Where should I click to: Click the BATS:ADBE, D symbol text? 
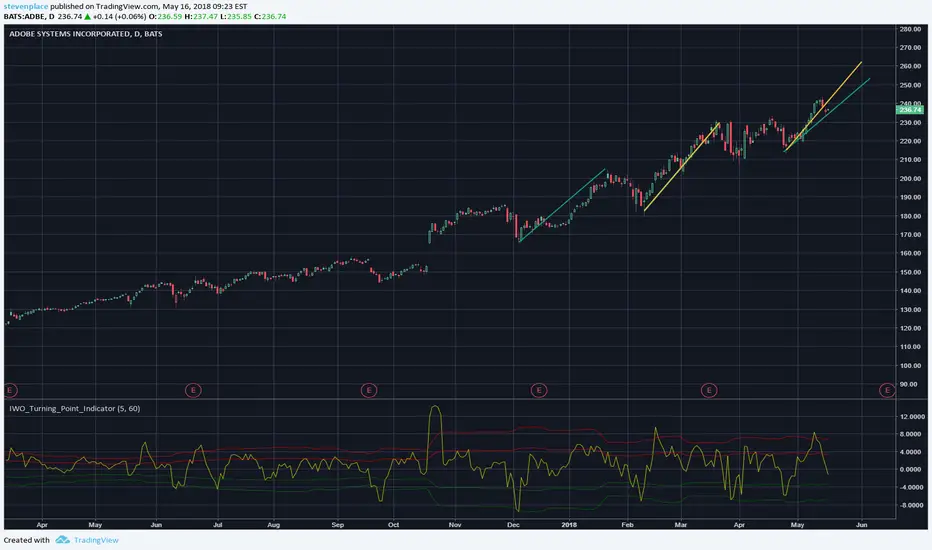point(29,17)
